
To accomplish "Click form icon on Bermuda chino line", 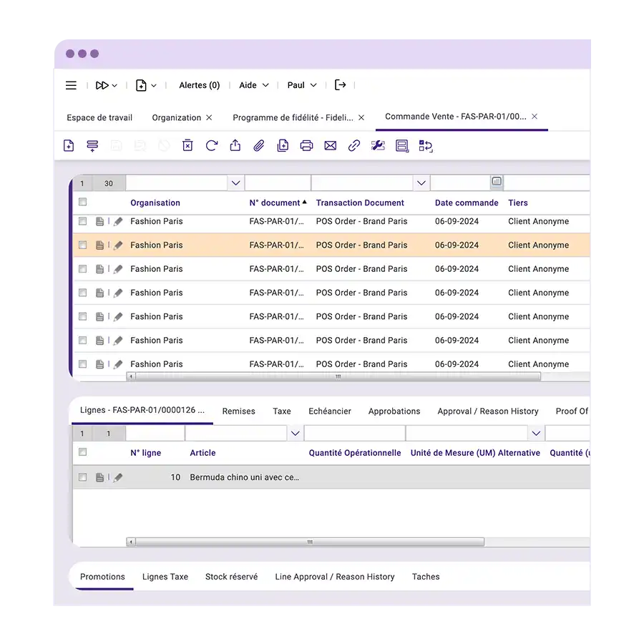I will pos(99,477).
